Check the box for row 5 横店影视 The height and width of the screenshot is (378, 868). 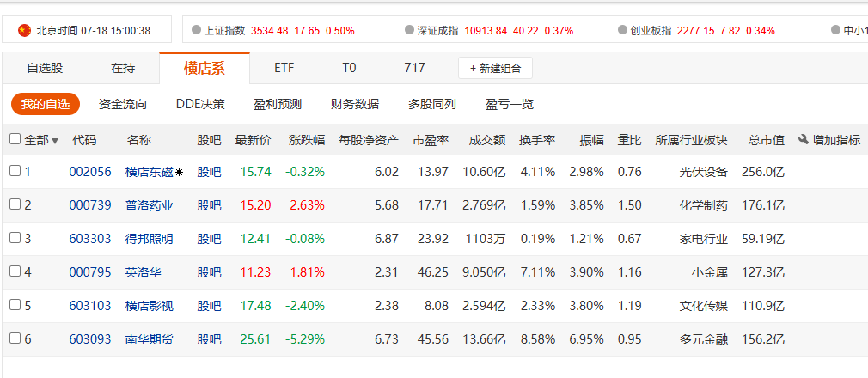click(15, 305)
